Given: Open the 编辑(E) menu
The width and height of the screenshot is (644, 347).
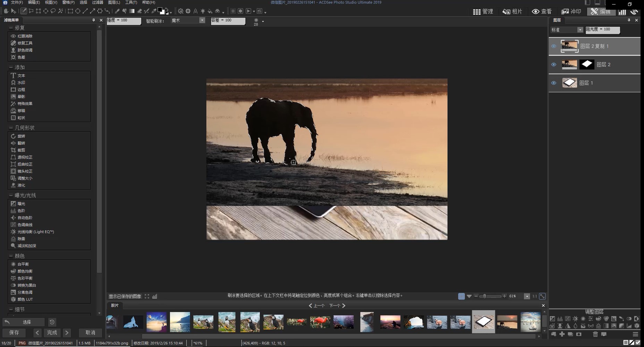Looking at the screenshot, I should point(34,2).
